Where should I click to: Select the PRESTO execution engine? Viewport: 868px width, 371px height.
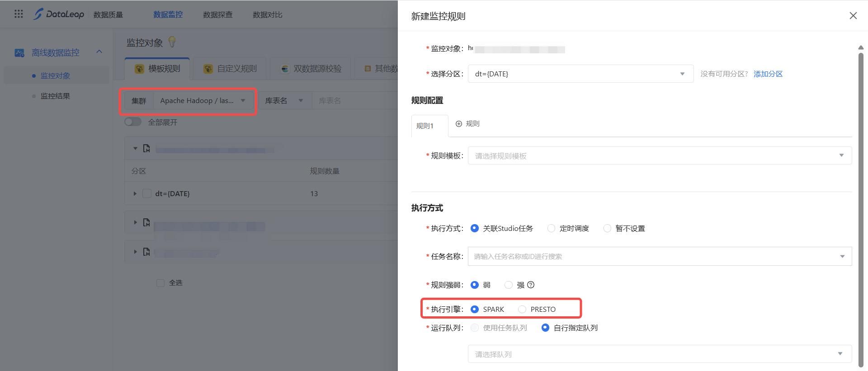coord(523,310)
